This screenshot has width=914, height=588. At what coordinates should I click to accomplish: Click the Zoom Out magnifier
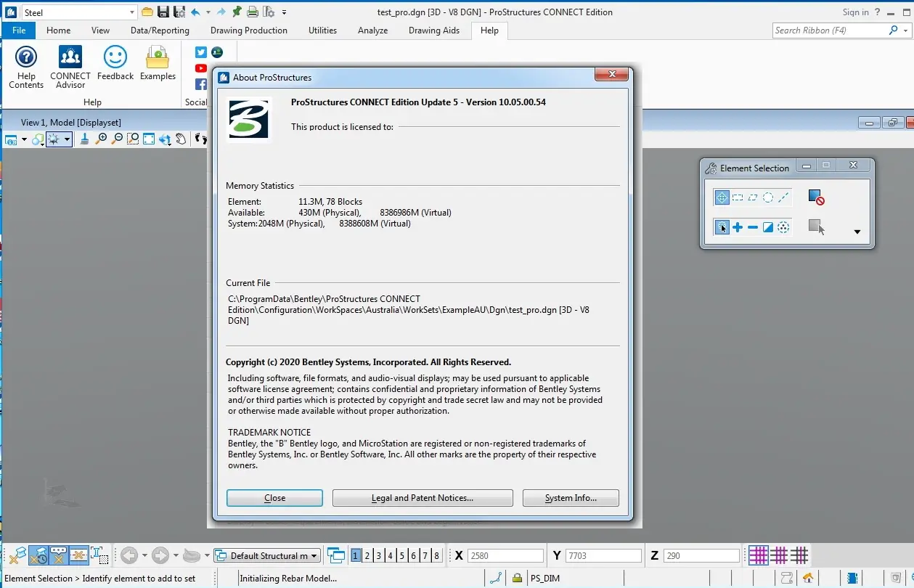[118, 139]
